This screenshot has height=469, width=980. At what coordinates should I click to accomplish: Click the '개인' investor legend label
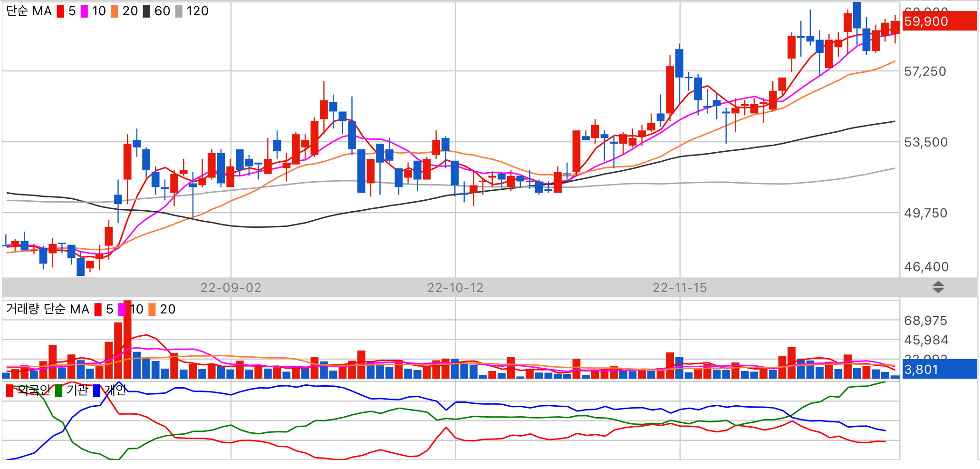click(x=115, y=390)
